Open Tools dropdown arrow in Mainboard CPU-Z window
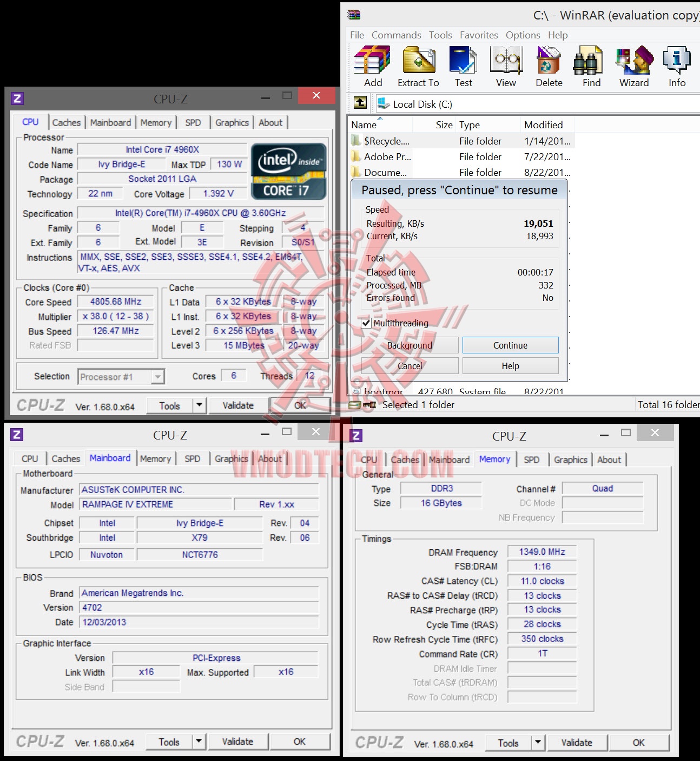This screenshot has height=761, width=700. (199, 742)
